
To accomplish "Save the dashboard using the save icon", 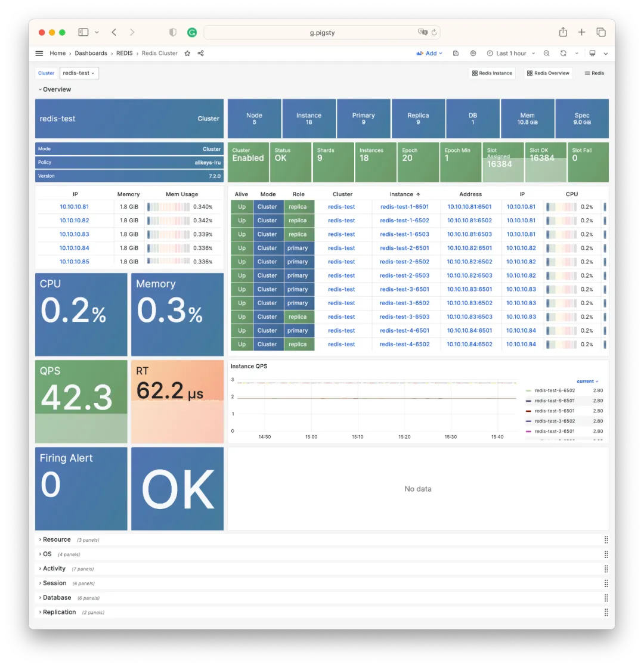I will tap(456, 53).
